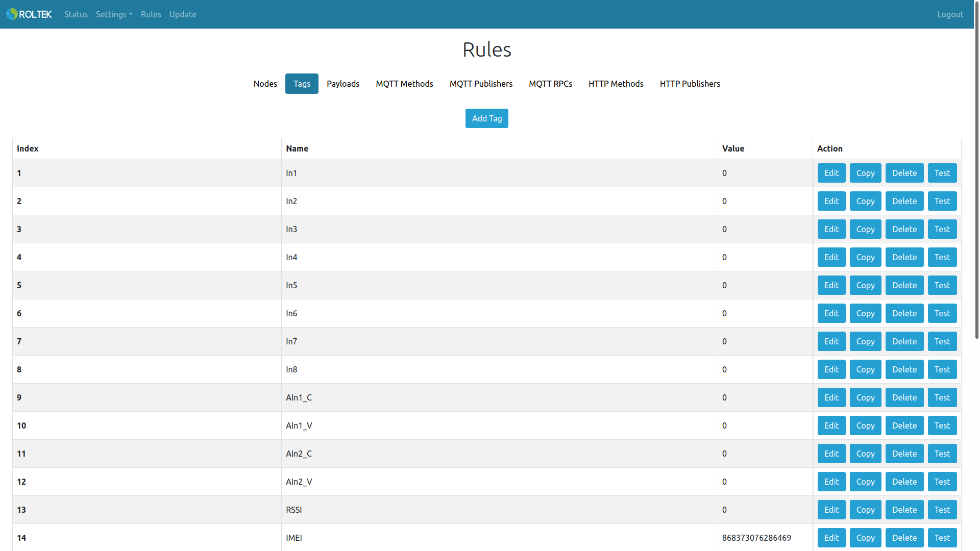Delete the AIn1_V tag
Screen dimensions: 980x551
tap(904, 425)
